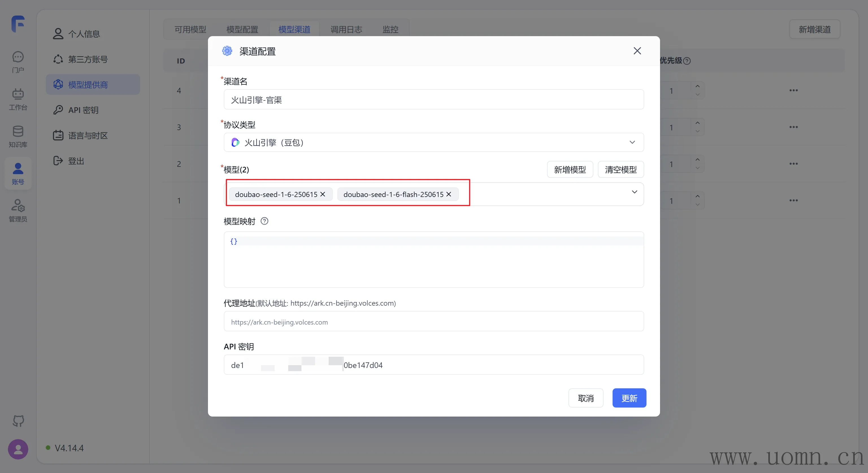868x473 pixels.
Task: Open the GitHub icon in sidebar
Action: click(x=18, y=421)
